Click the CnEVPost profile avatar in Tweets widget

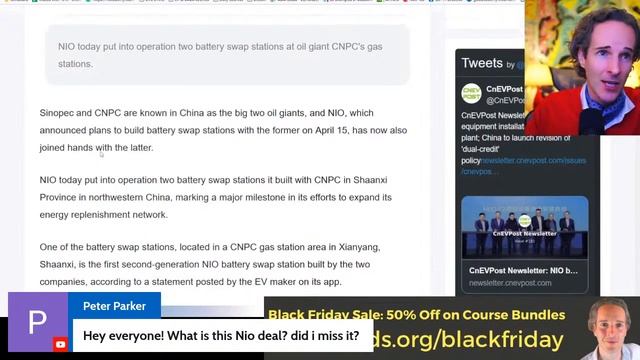tap(471, 93)
